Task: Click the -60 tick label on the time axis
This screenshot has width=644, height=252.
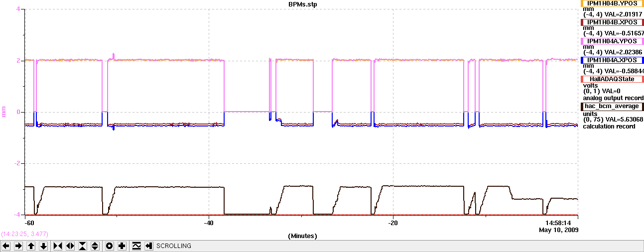Action: click(29, 223)
